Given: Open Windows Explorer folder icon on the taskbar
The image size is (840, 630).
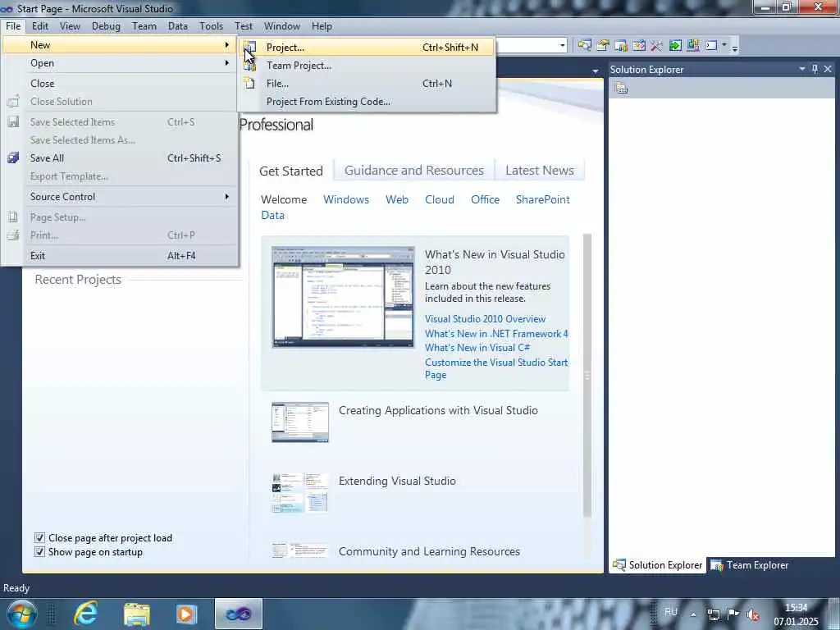Looking at the screenshot, I should point(137,614).
